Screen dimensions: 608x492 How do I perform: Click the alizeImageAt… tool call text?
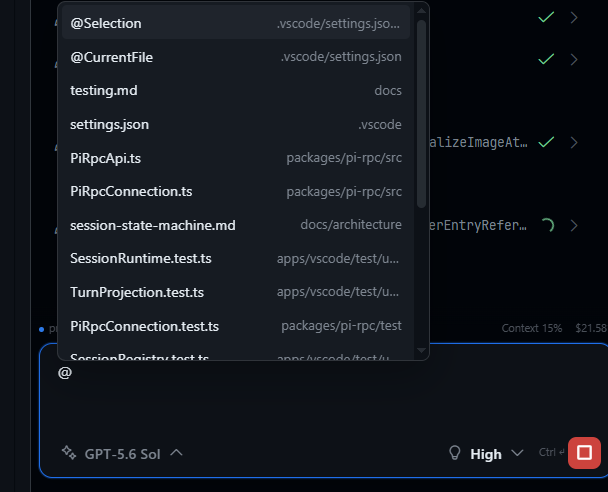click(x=478, y=143)
